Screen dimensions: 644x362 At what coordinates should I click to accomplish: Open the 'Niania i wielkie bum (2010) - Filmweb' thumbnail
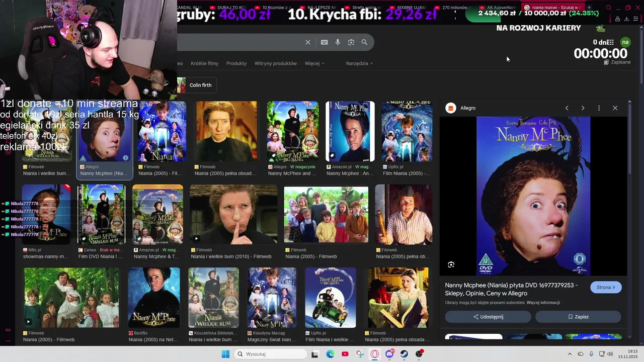point(233,214)
